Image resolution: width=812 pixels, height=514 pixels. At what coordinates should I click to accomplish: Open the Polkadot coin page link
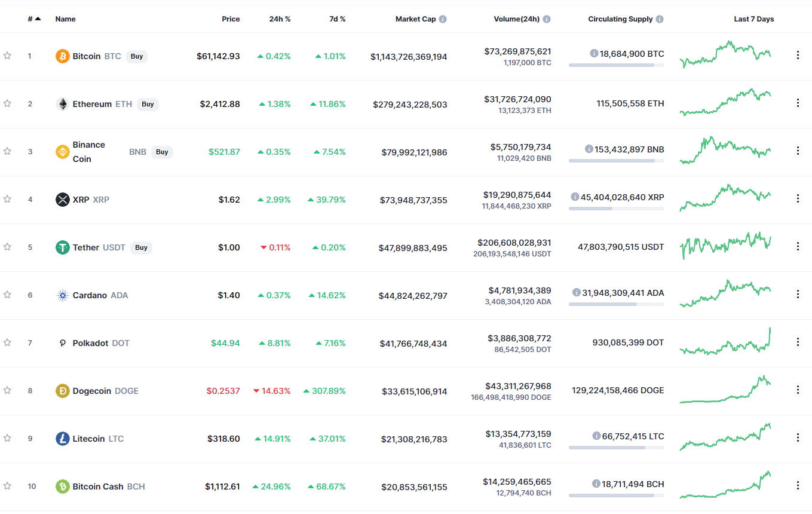101,343
